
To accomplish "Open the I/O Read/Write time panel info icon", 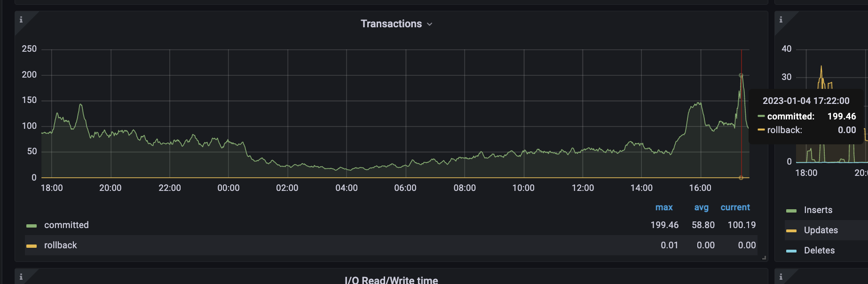I will 21,277.
